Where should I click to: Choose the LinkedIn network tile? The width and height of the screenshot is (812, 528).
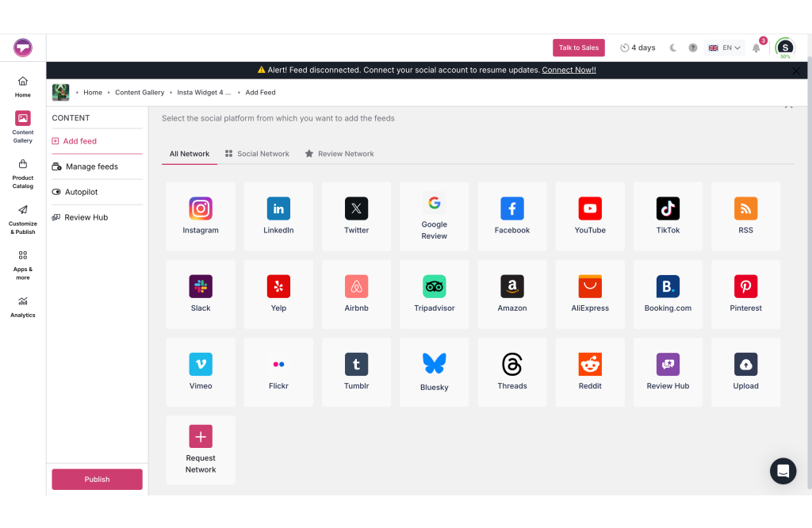pyautogui.click(x=278, y=216)
